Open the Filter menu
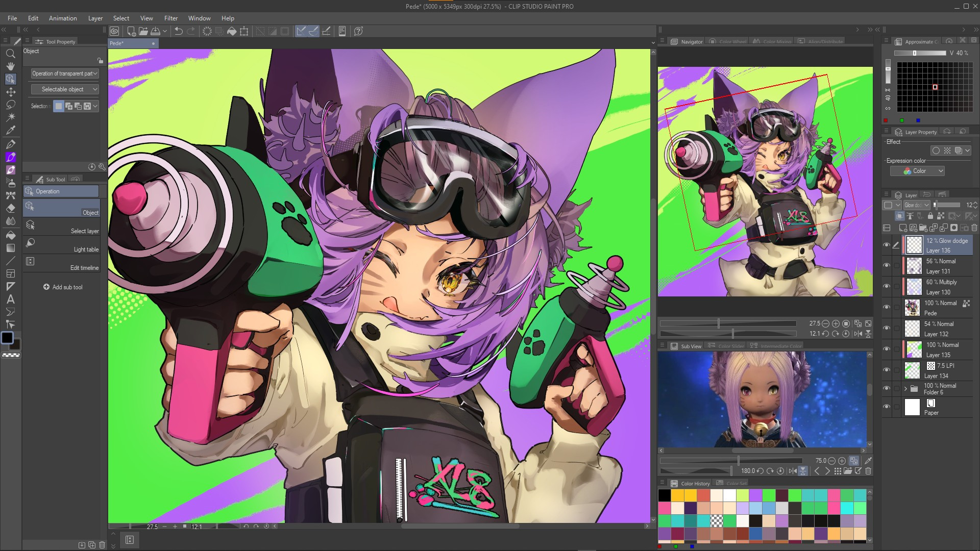The height and width of the screenshot is (551, 980). (x=171, y=18)
